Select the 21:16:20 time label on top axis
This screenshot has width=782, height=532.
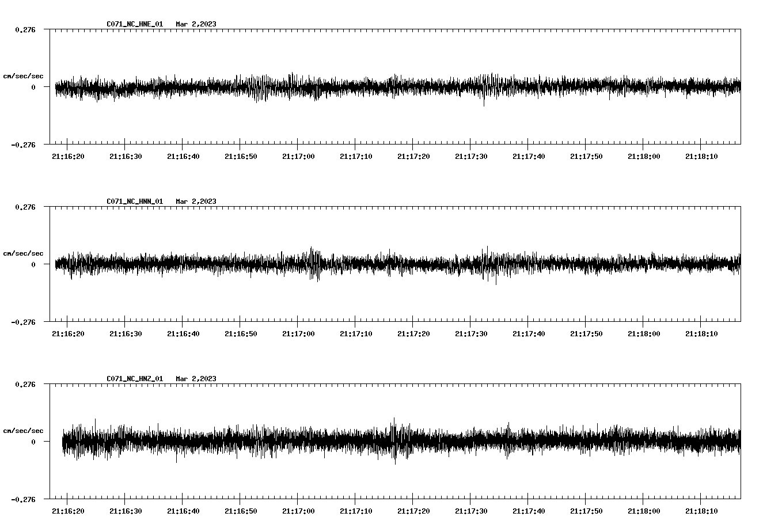[68, 155]
